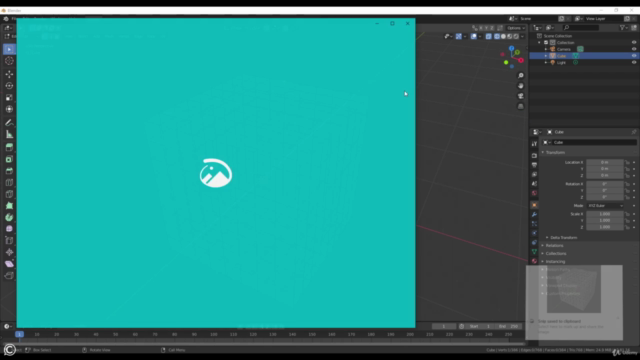Open the rotation Mode XYZ Euler dropdown
The height and width of the screenshot is (360, 640).
point(605,206)
